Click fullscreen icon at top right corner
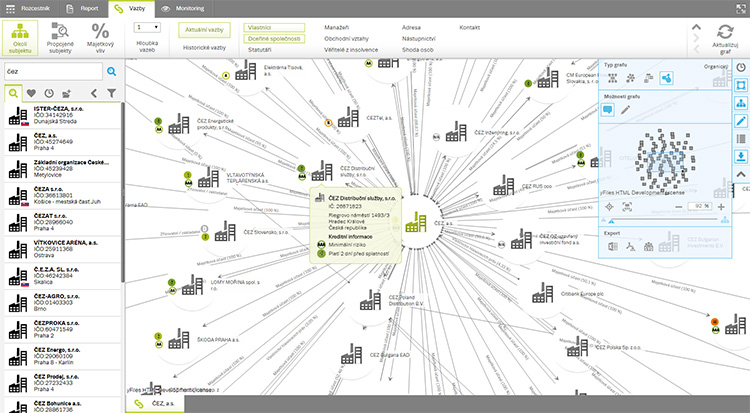The image size is (750, 413). (x=740, y=9)
